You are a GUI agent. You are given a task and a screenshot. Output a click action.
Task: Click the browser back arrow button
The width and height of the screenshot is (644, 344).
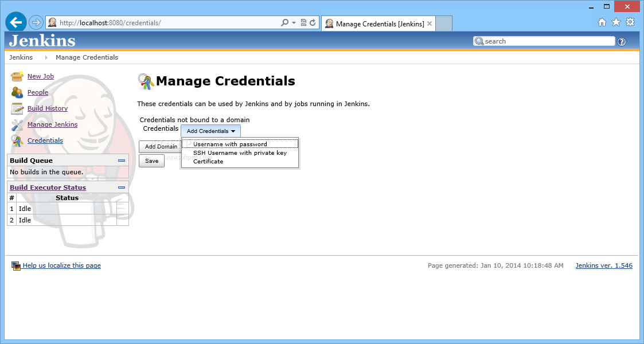click(16, 22)
